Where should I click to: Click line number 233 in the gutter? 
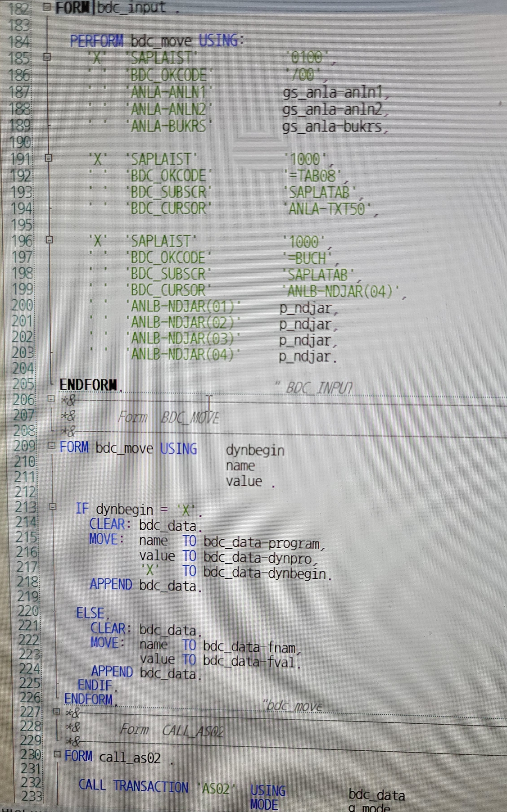click(x=32, y=796)
